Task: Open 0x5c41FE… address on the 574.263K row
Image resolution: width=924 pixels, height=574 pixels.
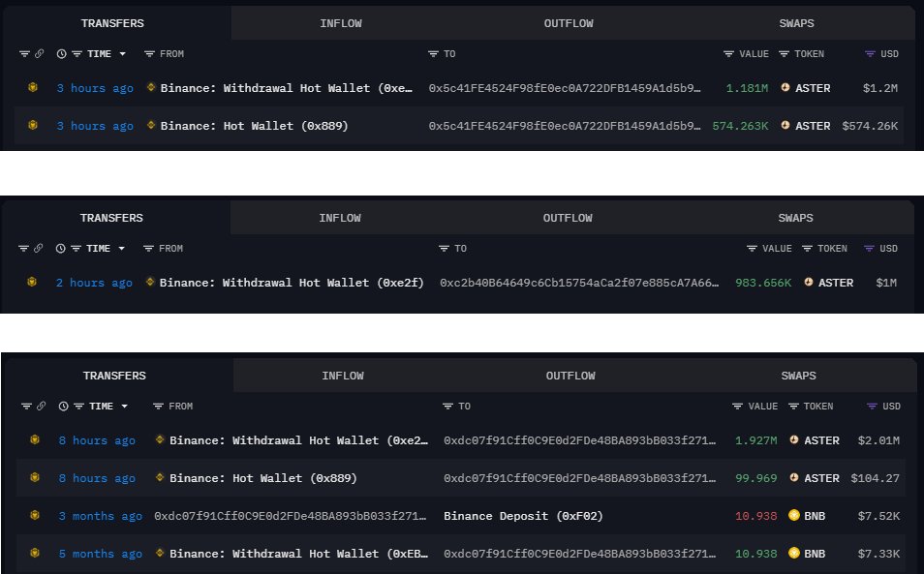Action: (565, 126)
